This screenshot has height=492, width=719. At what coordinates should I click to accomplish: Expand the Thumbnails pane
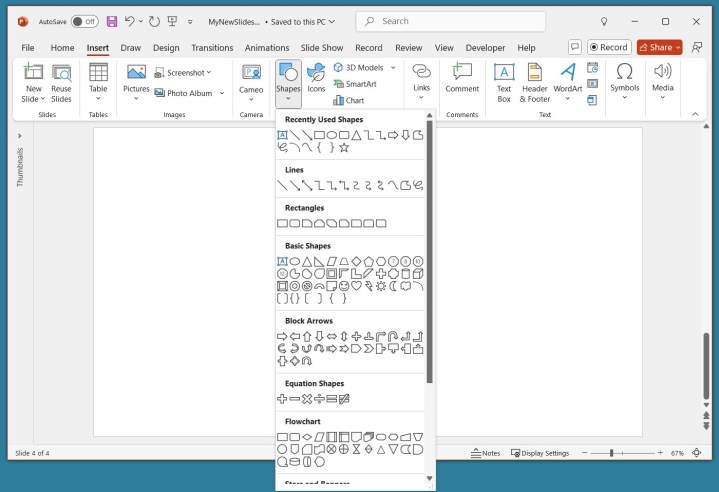[20, 135]
